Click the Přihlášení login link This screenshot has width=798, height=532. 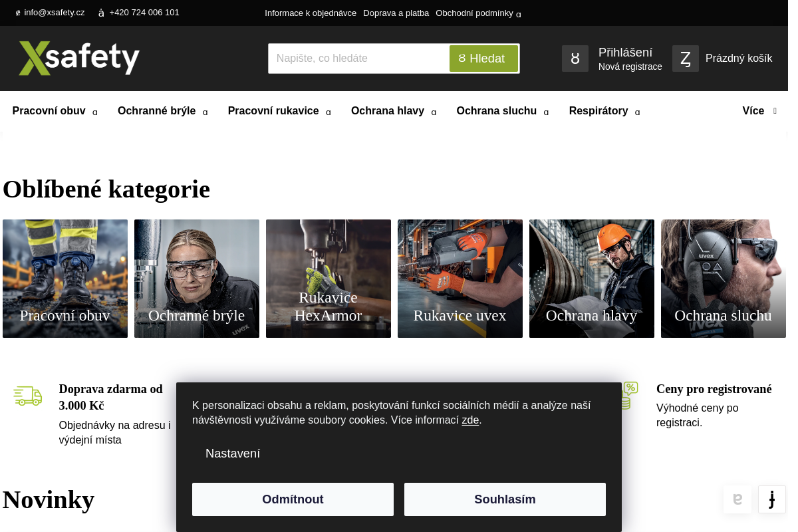pyautogui.click(x=625, y=53)
